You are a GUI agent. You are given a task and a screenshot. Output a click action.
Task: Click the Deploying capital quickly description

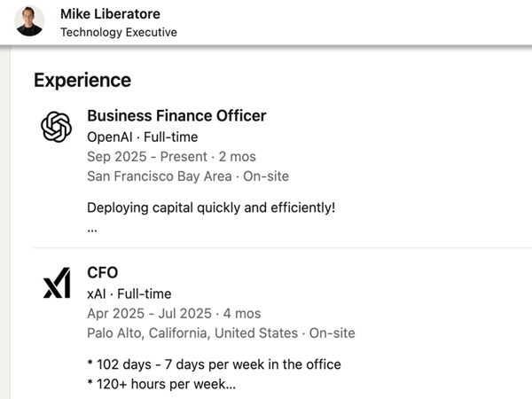point(211,207)
